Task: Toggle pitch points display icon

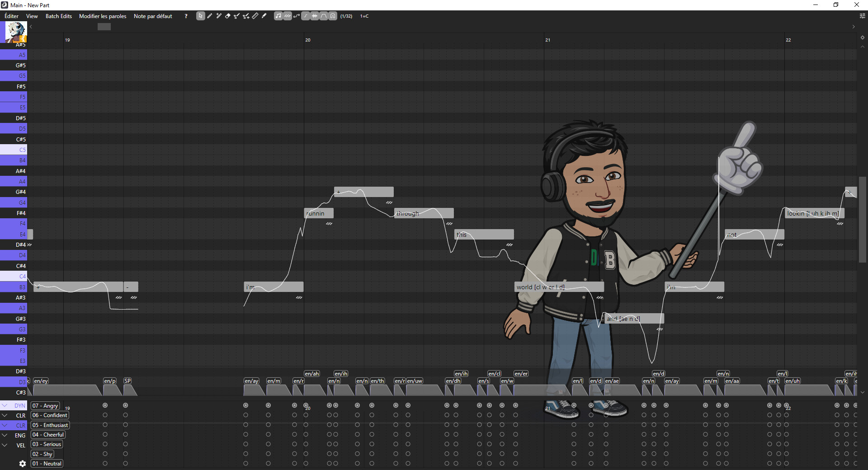Action: [297, 16]
